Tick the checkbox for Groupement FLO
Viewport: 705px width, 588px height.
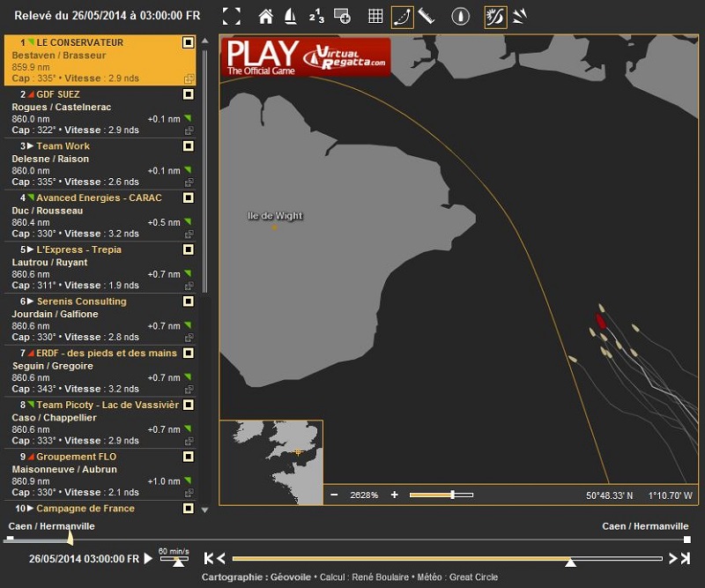click(188, 457)
